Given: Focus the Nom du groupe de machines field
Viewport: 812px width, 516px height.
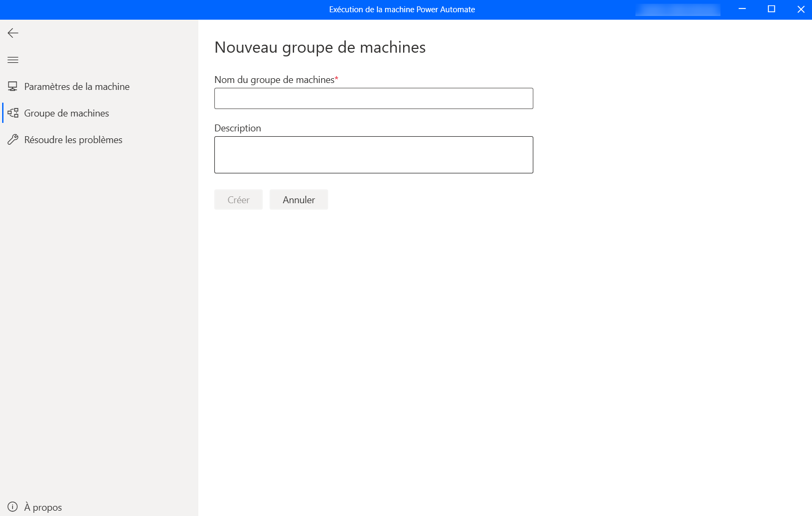Looking at the screenshot, I should click(x=373, y=98).
